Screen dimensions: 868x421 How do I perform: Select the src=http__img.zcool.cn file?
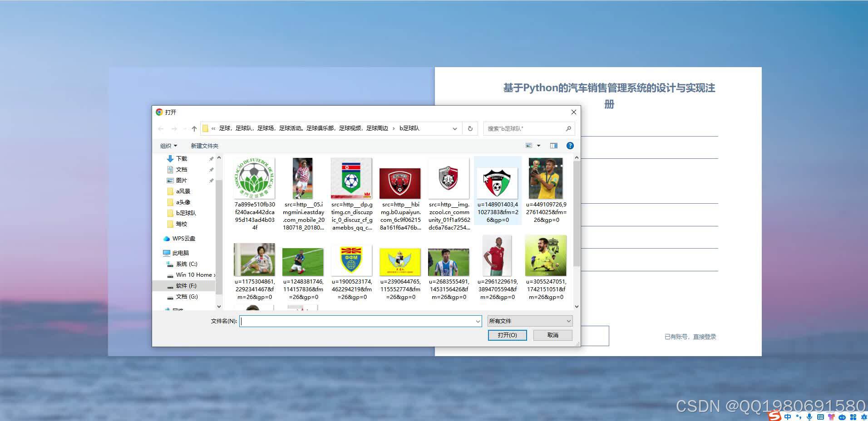[449, 194]
